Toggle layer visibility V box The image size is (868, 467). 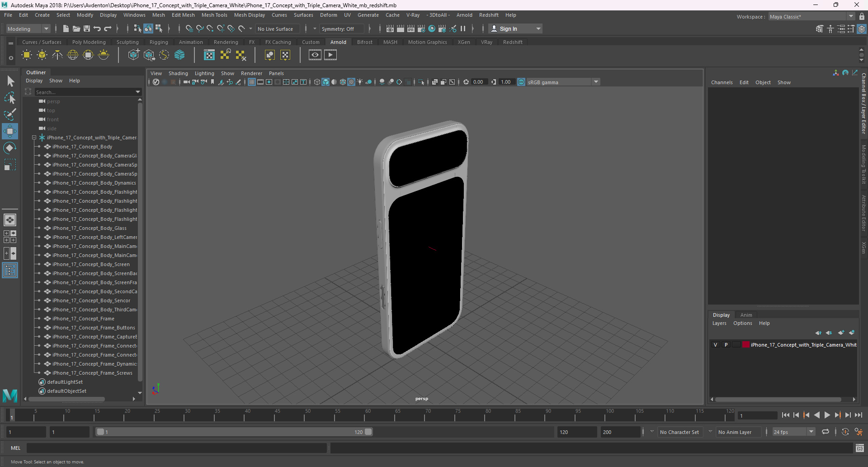click(715, 345)
